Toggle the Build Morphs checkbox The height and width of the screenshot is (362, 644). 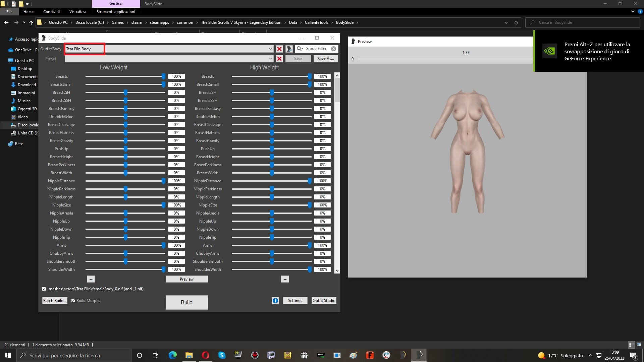coord(73,301)
